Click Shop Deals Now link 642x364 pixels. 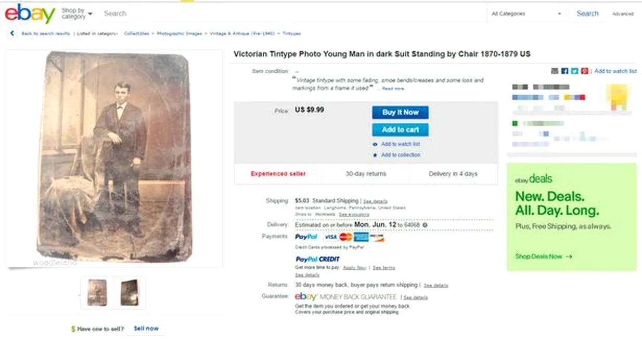click(543, 256)
